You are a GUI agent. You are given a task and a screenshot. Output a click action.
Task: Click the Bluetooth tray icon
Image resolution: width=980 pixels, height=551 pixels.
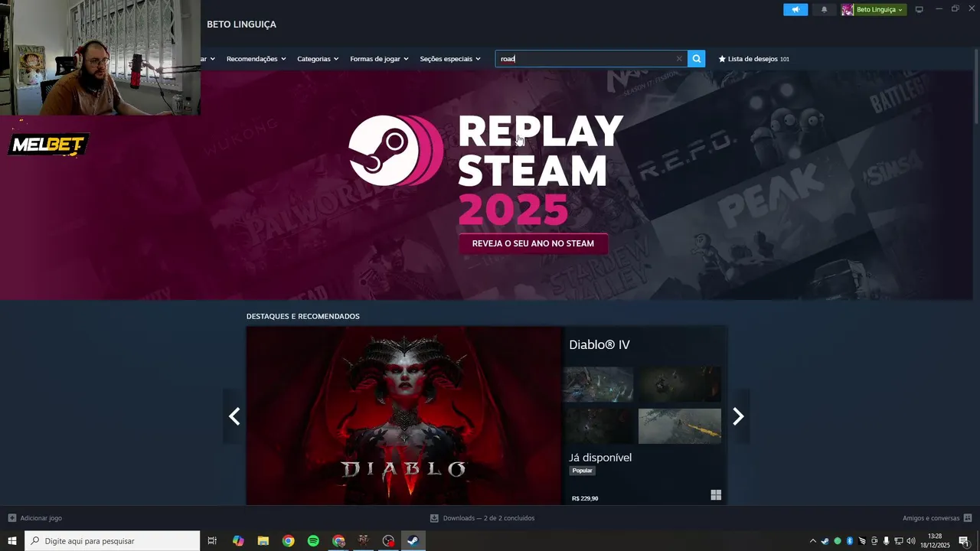pyautogui.click(x=850, y=541)
